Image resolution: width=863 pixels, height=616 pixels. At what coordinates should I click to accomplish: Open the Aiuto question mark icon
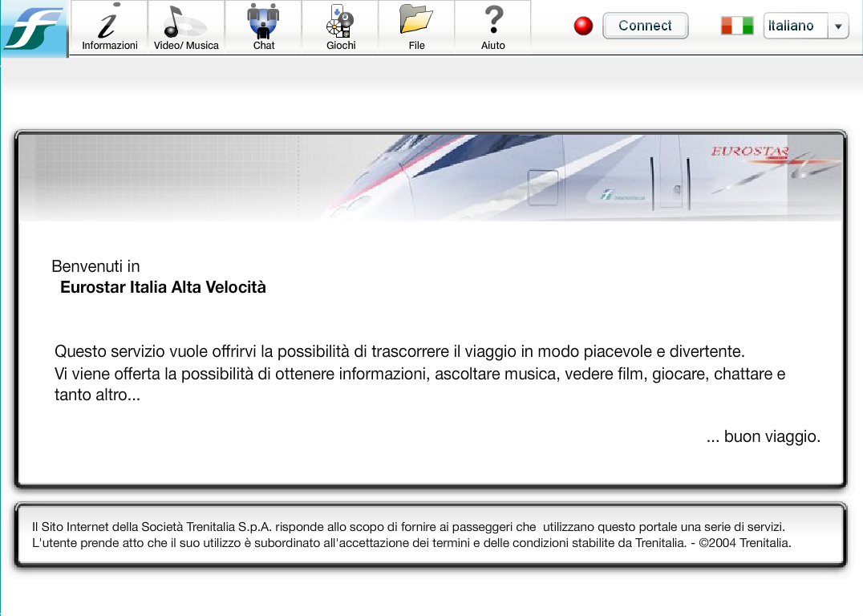pos(494,20)
